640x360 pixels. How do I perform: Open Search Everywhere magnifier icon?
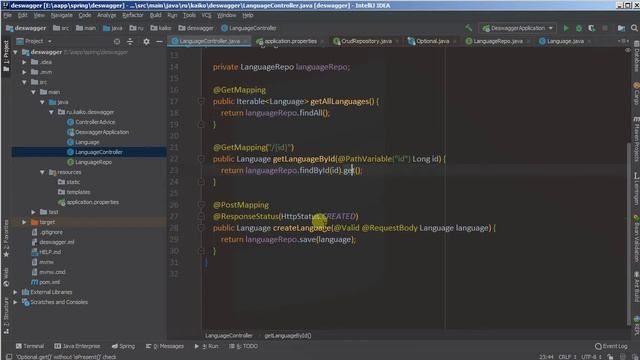coord(634,28)
